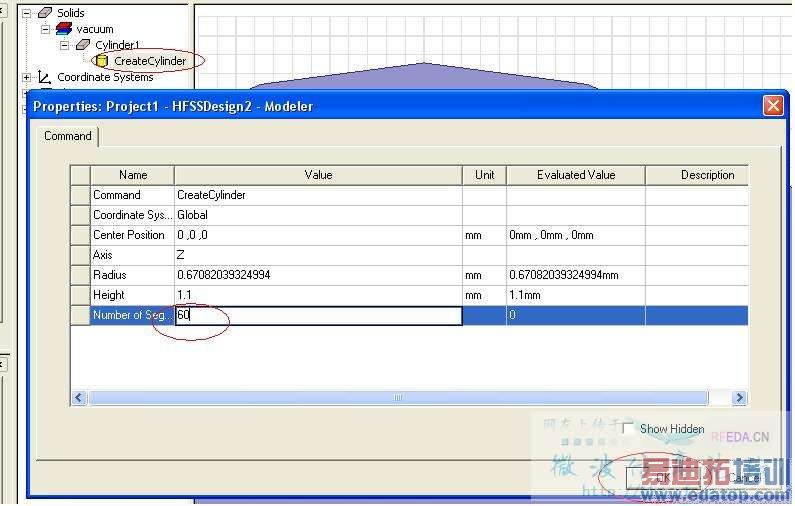Click the vacuum material icon

(x=64, y=29)
